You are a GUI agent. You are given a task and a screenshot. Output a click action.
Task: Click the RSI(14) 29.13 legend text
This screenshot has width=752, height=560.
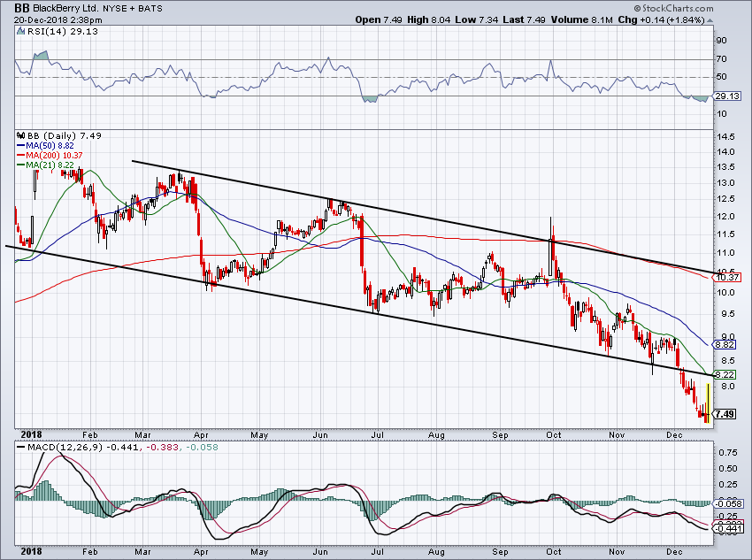click(x=62, y=31)
